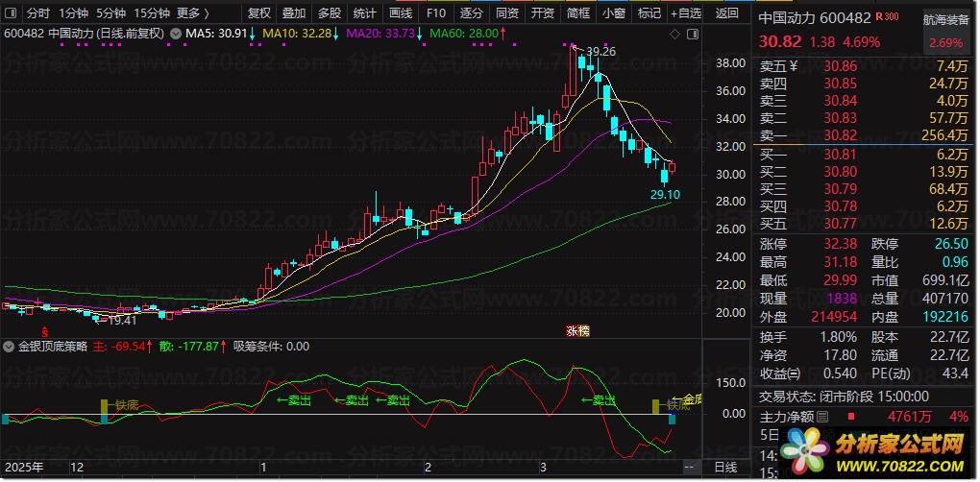980x482 pixels.
Task: Click the diamond icon above the chart
Action: 674,35
